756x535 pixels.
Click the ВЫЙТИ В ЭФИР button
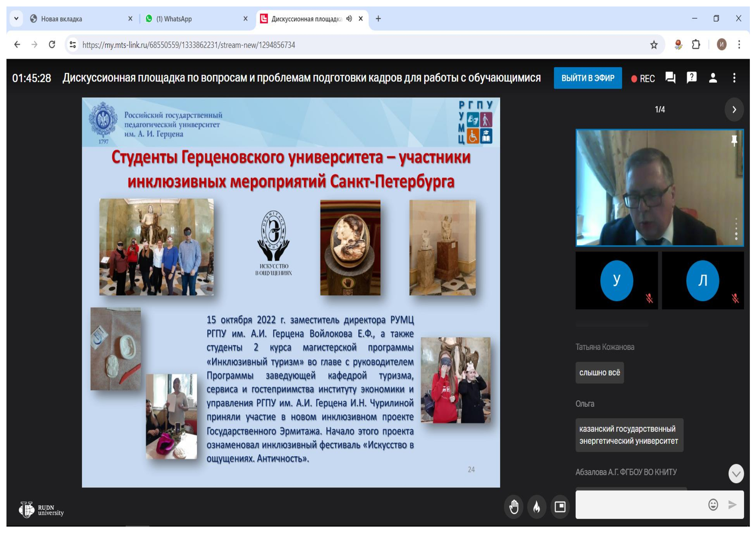click(588, 78)
